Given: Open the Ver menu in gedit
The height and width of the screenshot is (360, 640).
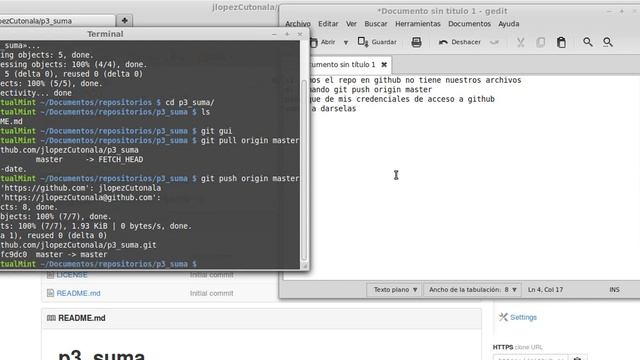Looking at the screenshot, I should click(351, 24).
